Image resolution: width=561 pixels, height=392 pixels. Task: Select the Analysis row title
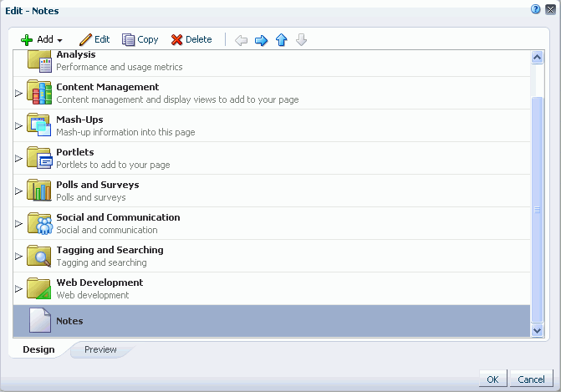tap(76, 54)
